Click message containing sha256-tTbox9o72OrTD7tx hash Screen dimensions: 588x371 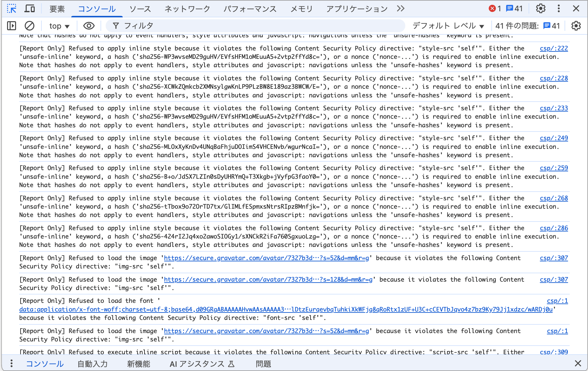[289, 206]
